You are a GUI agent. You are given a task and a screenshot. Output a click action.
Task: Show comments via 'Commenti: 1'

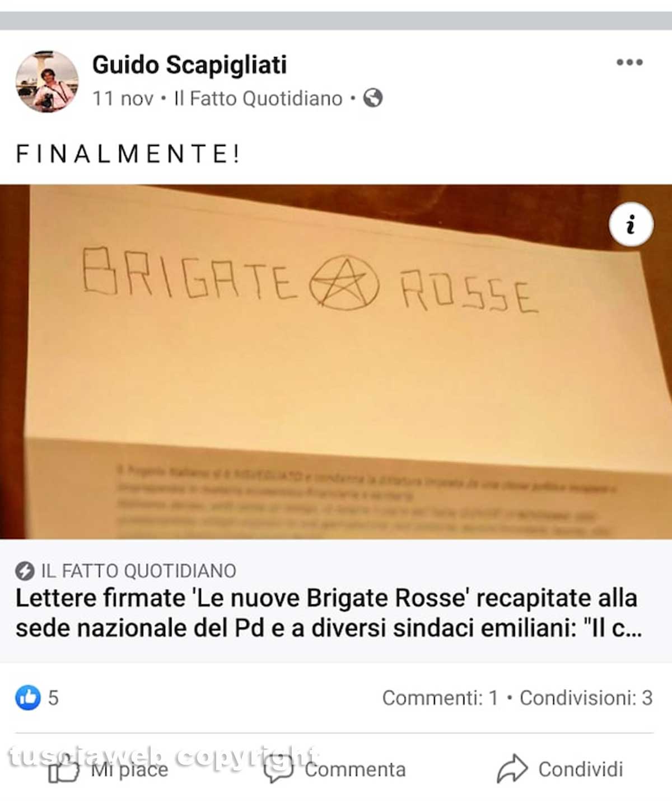point(440,698)
